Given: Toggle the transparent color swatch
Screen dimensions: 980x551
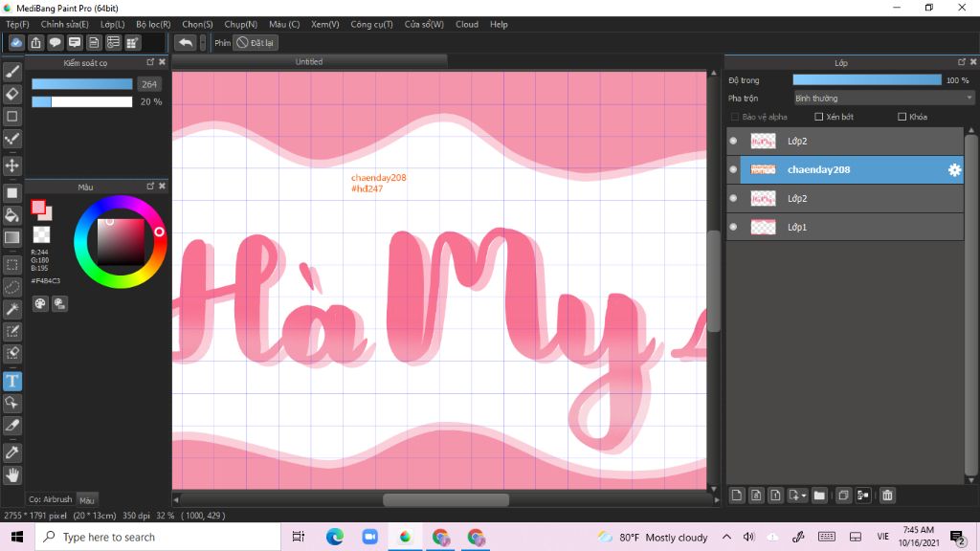Looking at the screenshot, I should pos(41,235).
